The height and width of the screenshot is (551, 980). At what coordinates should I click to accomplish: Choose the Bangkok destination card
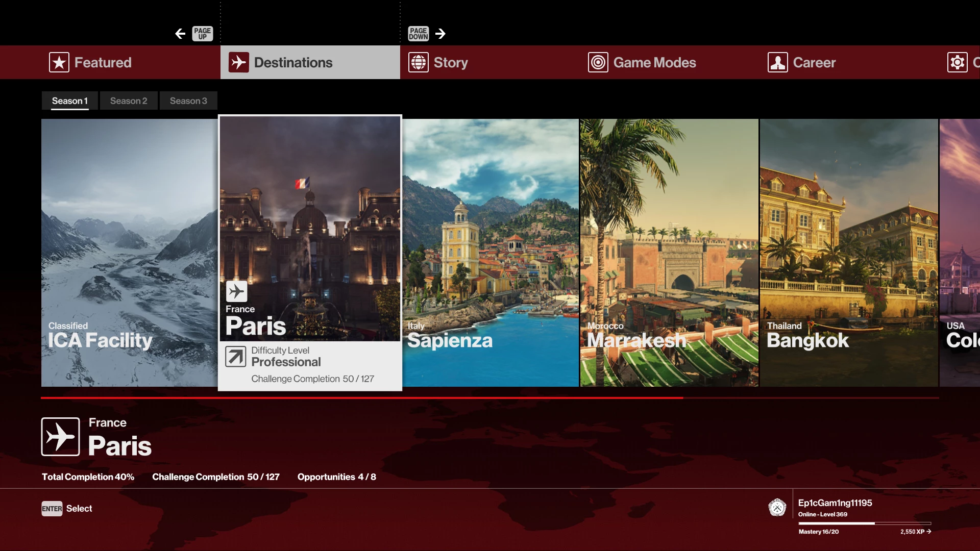[849, 253]
